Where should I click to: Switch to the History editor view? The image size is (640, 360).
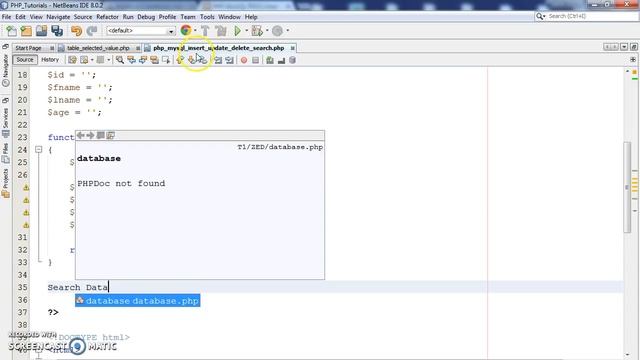(x=50, y=60)
